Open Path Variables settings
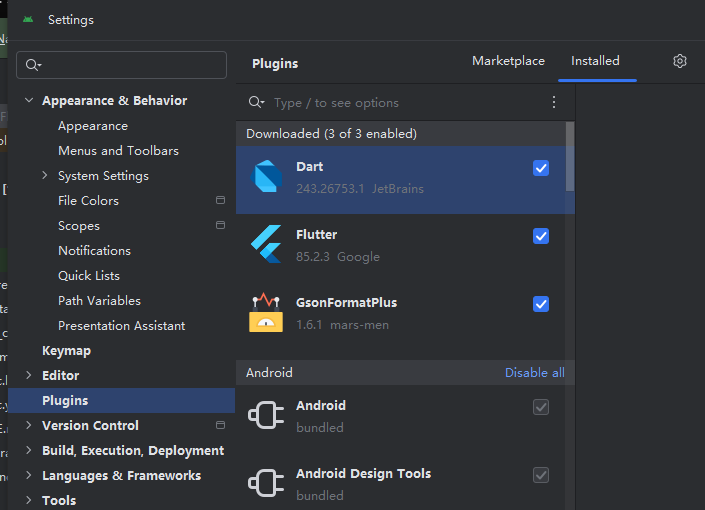705x510 pixels. click(99, 300)
